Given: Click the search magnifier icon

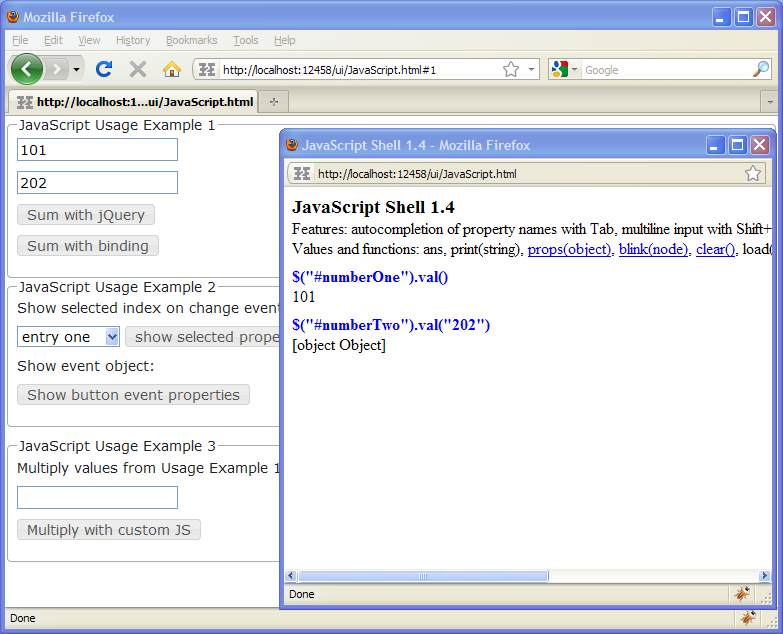Looking at the screenshot, I should 761,69.
